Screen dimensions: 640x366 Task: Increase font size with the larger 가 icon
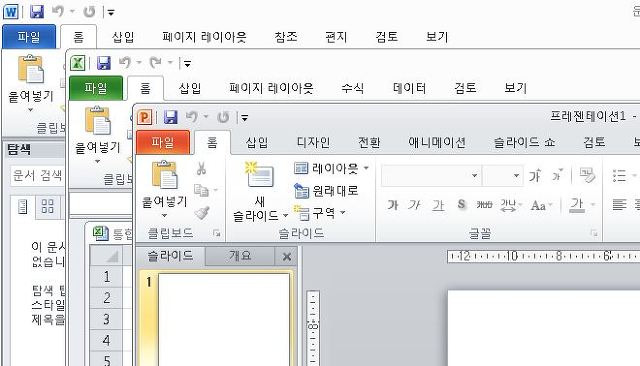535,175
